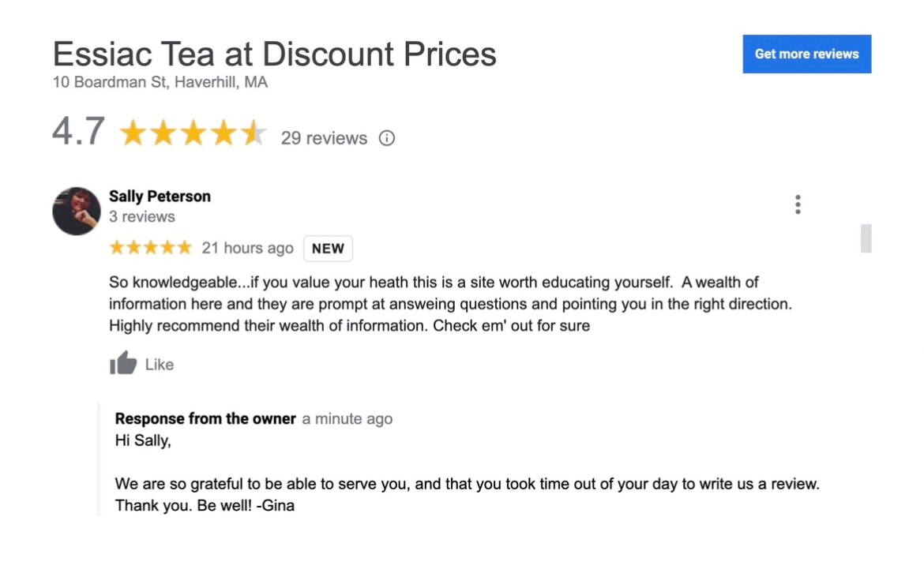Click the 3 reviews text under Sally
Screen dimensions: 924x562
(142, 217)
